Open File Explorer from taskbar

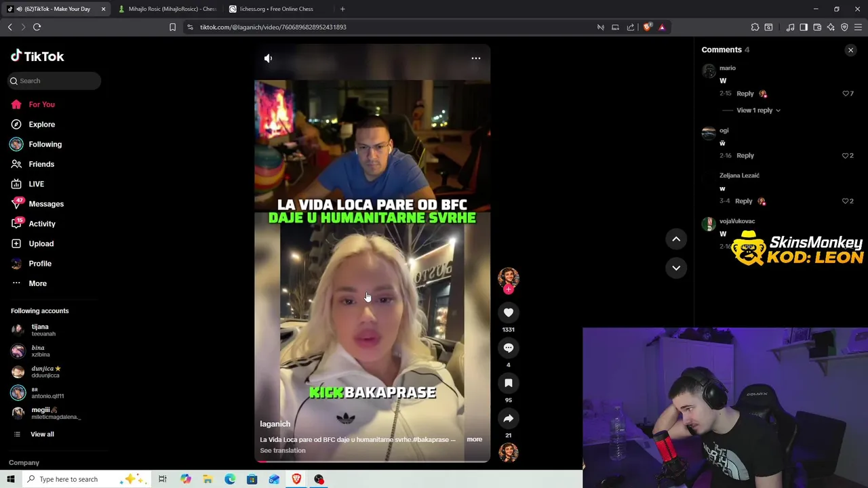pyautogui.click(x=208, y=479)
